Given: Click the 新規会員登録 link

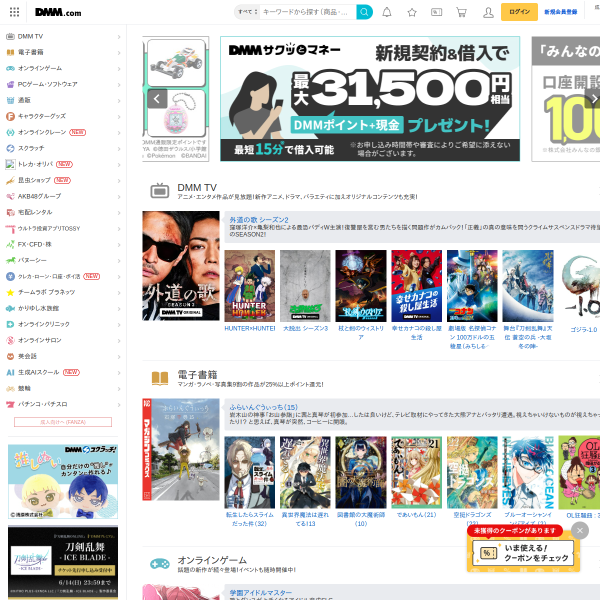Looking at the screenshot, I should click(x=561, y=12).
